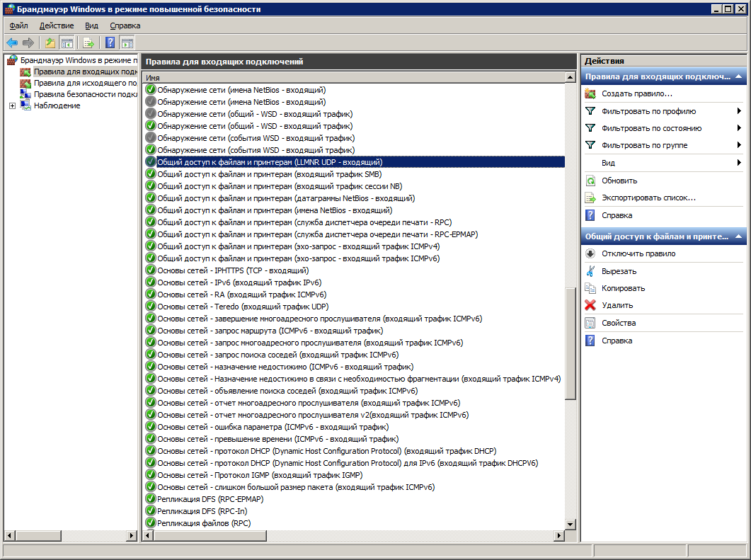Screen dimensions: 751x560
Task: Open the 'Действие' menu
Action: pyautogui.click(x=57, y=26)
